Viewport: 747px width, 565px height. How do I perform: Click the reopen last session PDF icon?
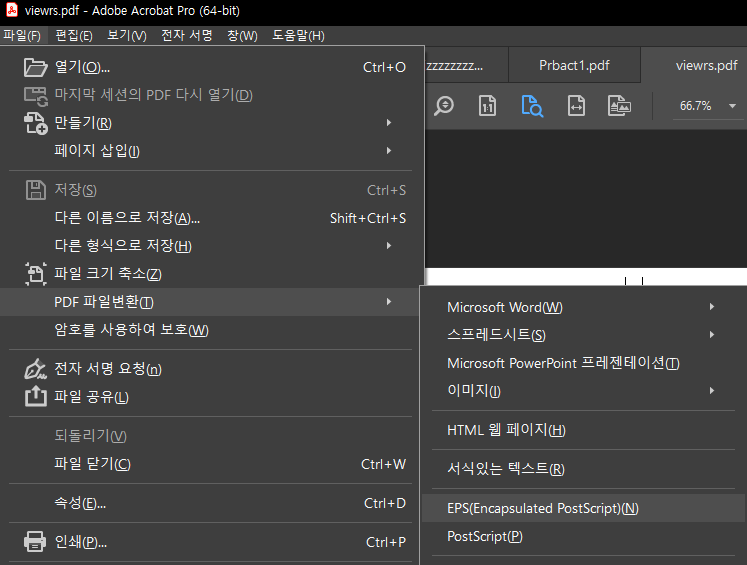pyautogui.click(x=36, y=96)
